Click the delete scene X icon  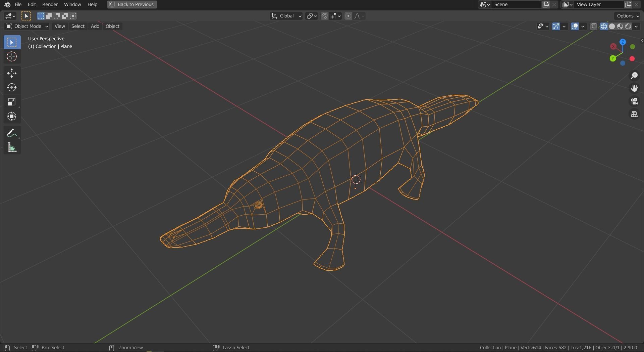[x=554, y=4]
